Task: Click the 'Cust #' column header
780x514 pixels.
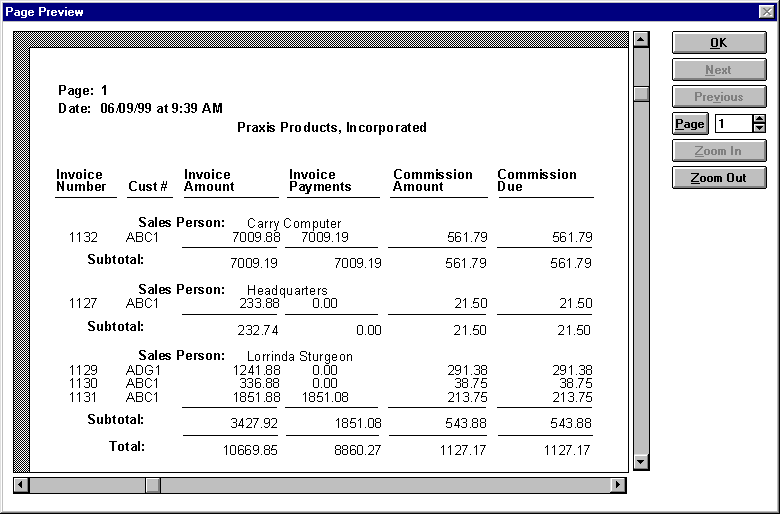Action: pos(148,187)
